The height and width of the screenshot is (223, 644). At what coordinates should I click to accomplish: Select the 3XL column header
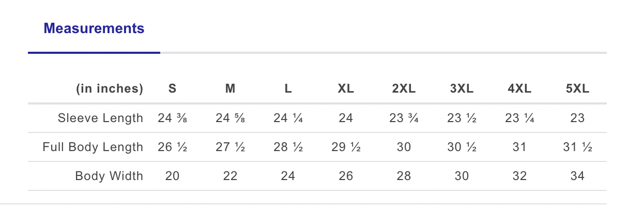click(x=462, y=89)
